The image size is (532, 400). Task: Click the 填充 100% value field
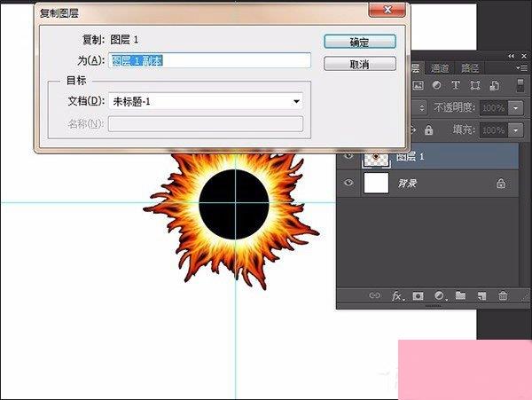(x=494, y=130)
